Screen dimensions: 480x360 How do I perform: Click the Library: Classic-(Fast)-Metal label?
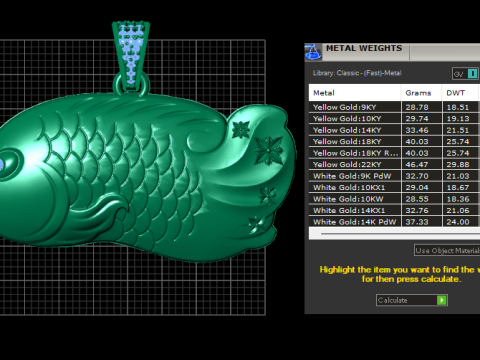pyautogui.click(x=357, y=73)
